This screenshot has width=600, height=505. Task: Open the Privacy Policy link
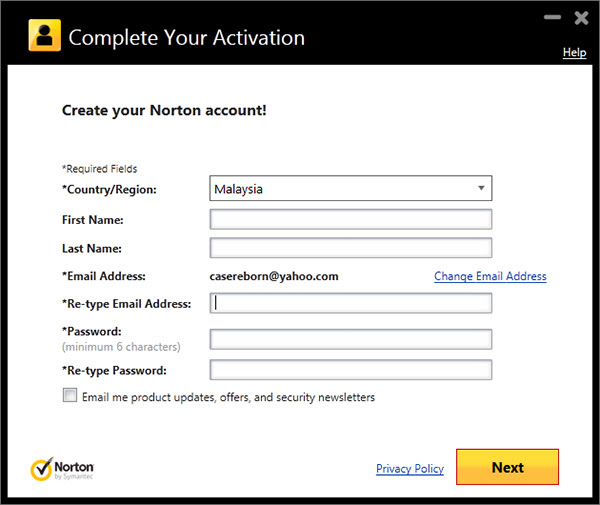click(x=410, y=469)
